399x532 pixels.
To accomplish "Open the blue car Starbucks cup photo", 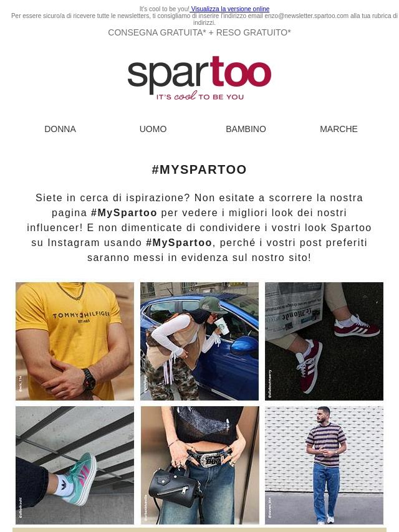I will tap(199, 341).
